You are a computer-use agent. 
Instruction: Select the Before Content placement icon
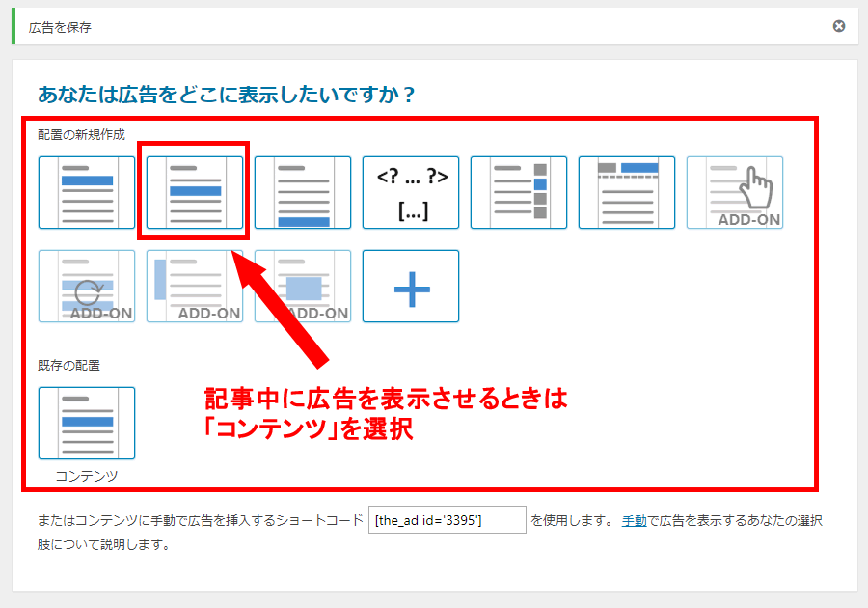tap(87, 192)
